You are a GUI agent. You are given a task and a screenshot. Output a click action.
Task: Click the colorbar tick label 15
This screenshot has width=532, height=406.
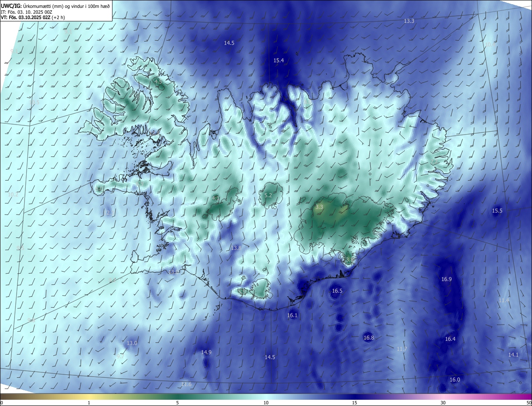[x=355, y=403]
